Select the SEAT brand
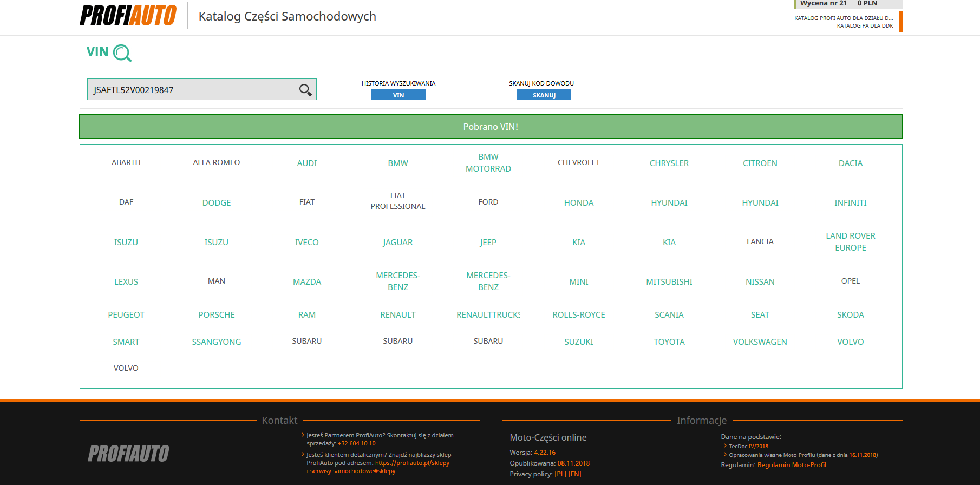The image size is (980, 485). coord(760,314)
